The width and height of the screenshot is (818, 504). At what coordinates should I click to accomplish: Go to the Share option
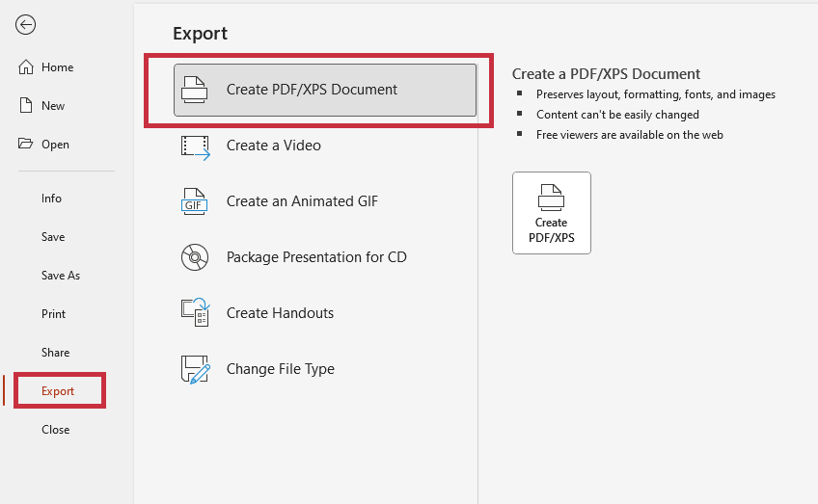point(56,353)
